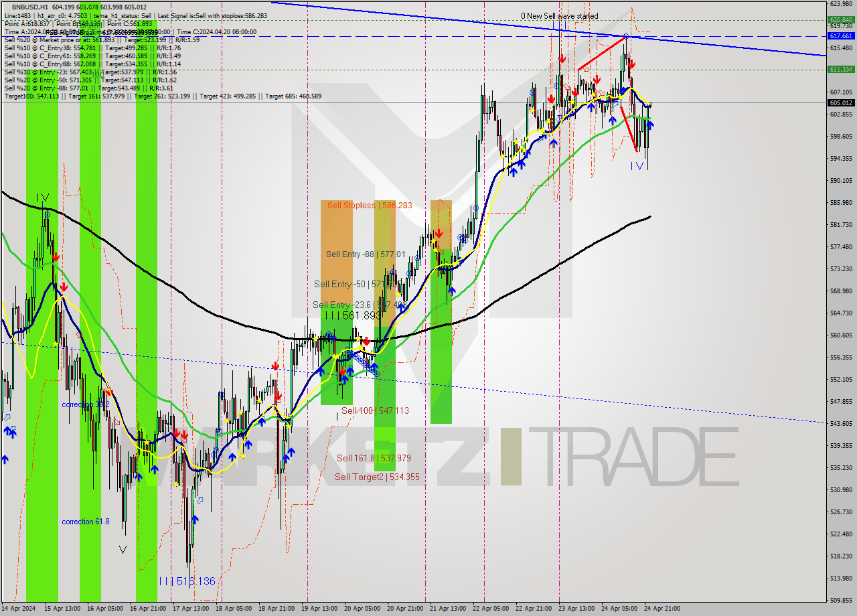Viewport: 857px width, 616px height.
Task: Click 509.855 on the price axis
Action: click(x=841, y=601)
